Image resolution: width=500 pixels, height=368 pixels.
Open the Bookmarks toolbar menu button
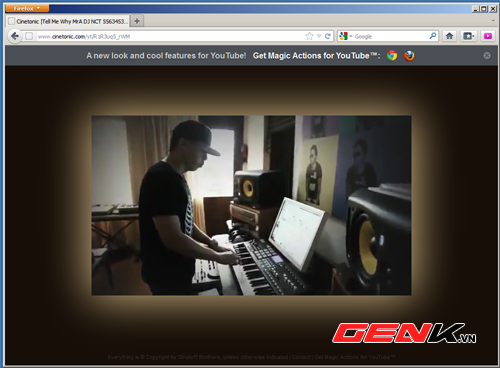(469, 36)
